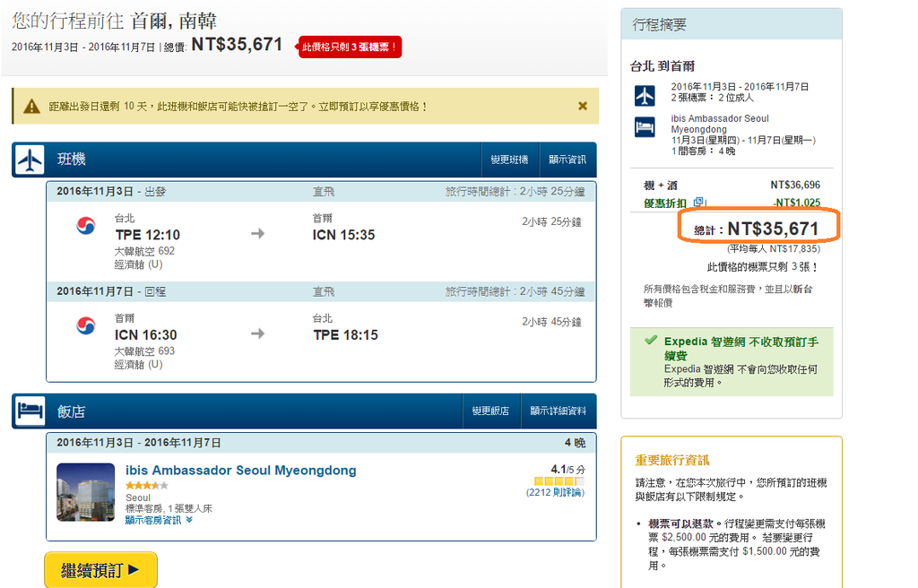Click the 大韓航空 693 flight number
The width and height of the screenshot is (918, 588).
click(x=144, y=351)
